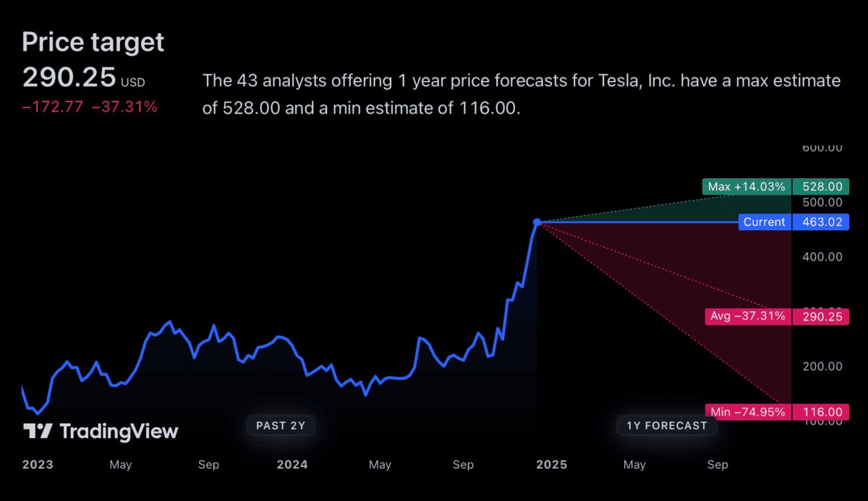Click the blue current price dot
The image size is (868, 501).
(x=537, y=222)
